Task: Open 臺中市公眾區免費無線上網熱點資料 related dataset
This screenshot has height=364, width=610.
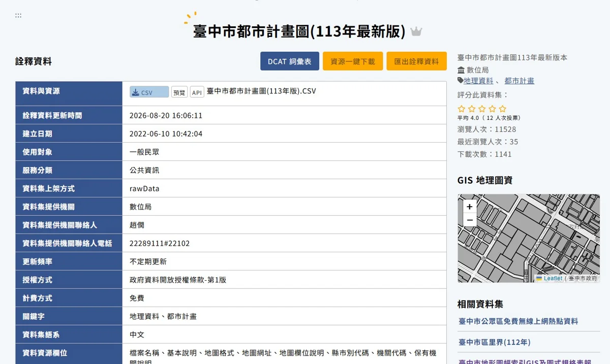Action: coord(518,321)
